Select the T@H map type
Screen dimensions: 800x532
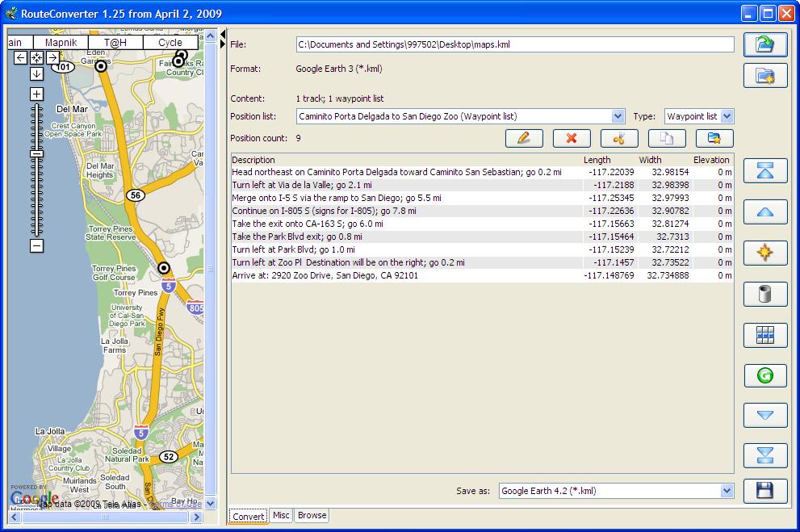pos(115,42)
